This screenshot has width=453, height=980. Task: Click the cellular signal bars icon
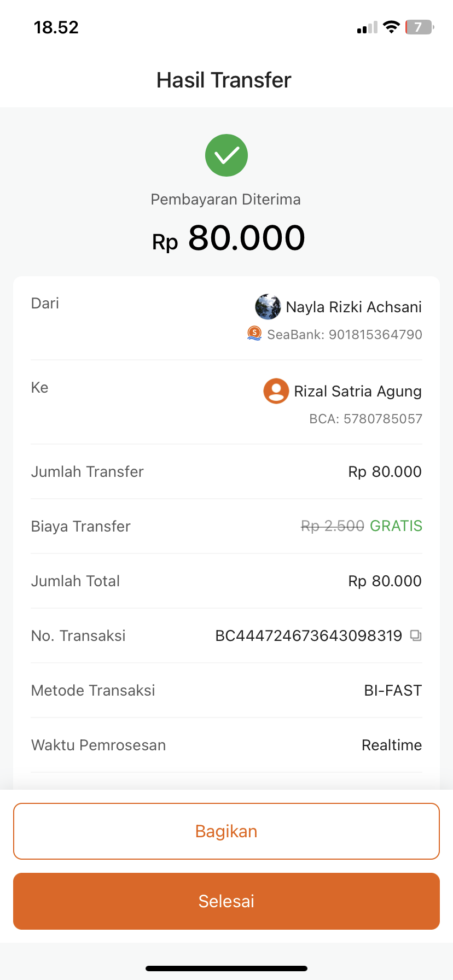pyautogui.click(x=367, y=27)
